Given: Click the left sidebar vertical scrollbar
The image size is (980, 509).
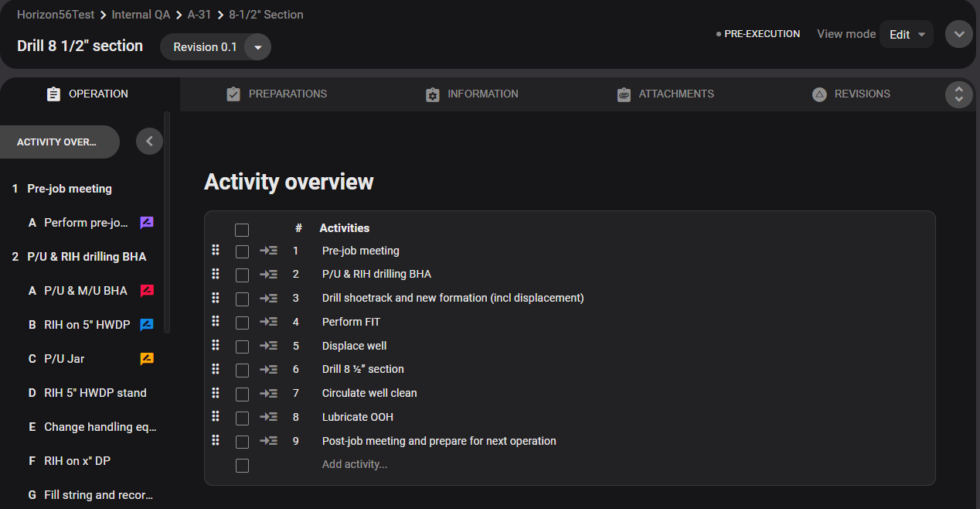Looking at the screenshot, I should (x=167, y=223).
